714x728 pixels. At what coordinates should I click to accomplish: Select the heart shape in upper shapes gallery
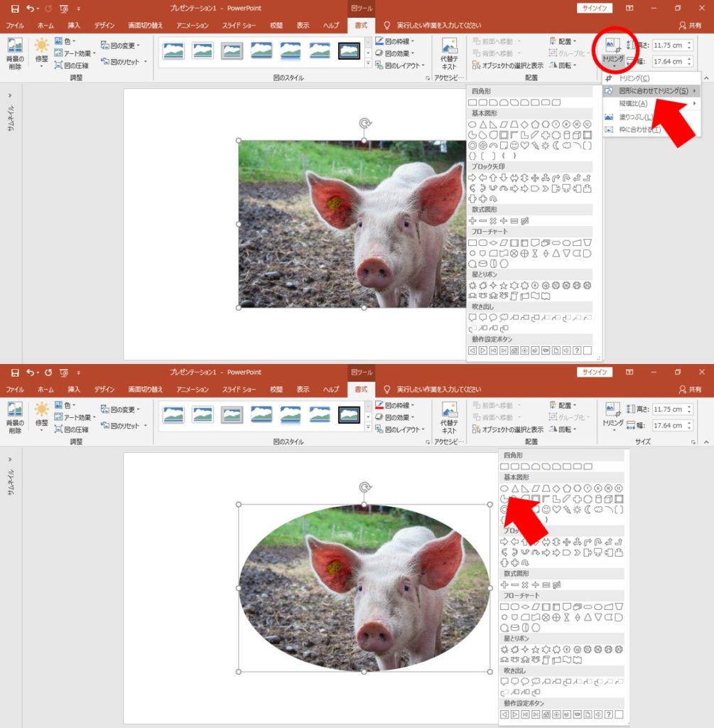point(524,146)
